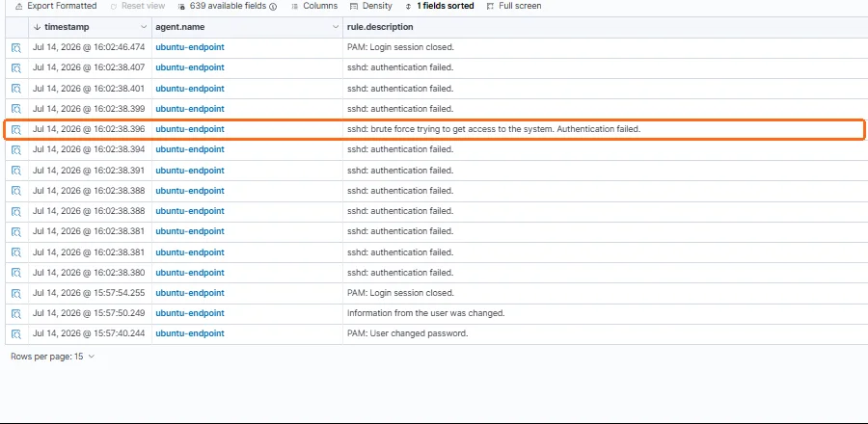Open the 1 fields sorted popover

click(x=440, y=6)
